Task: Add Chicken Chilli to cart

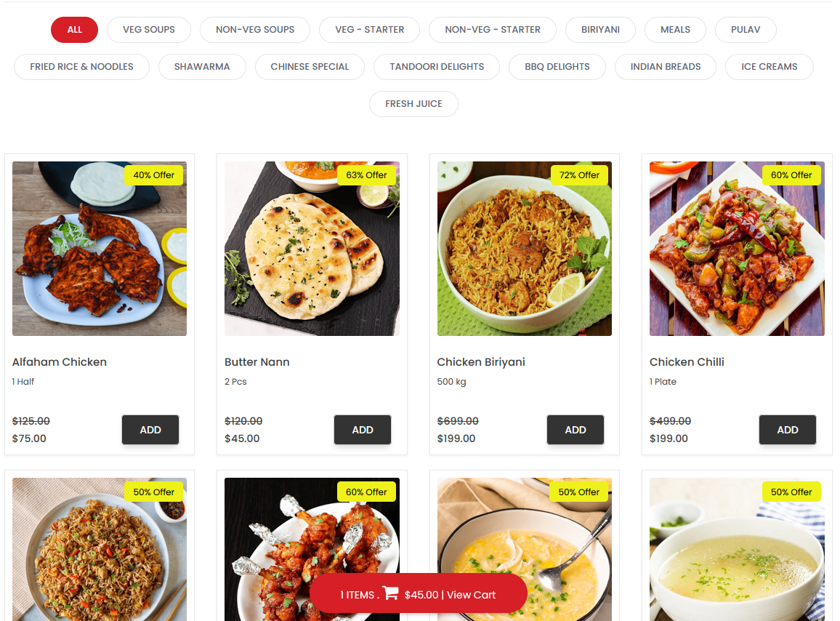Action: click(x=788, y=430)
